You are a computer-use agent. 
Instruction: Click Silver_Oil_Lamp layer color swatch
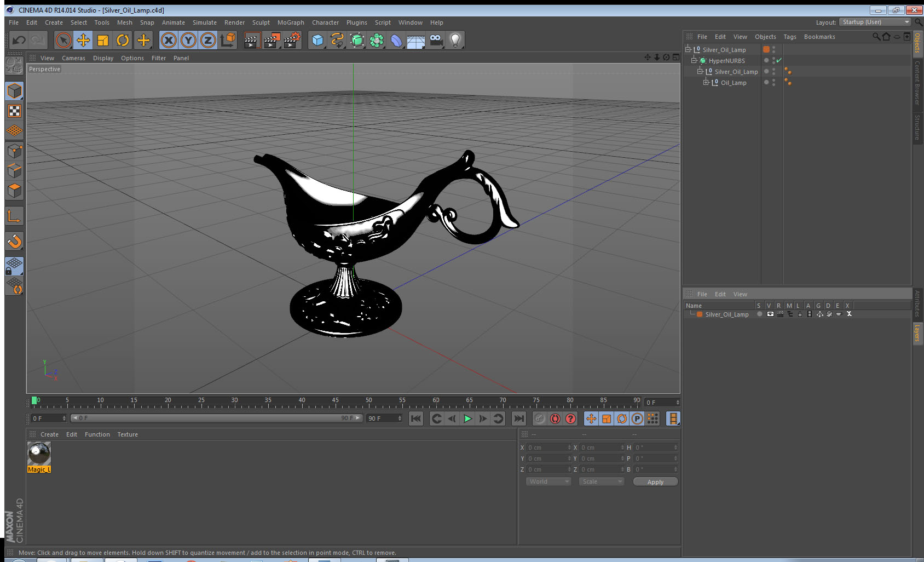pyautogui.click(x=700, y=314)
